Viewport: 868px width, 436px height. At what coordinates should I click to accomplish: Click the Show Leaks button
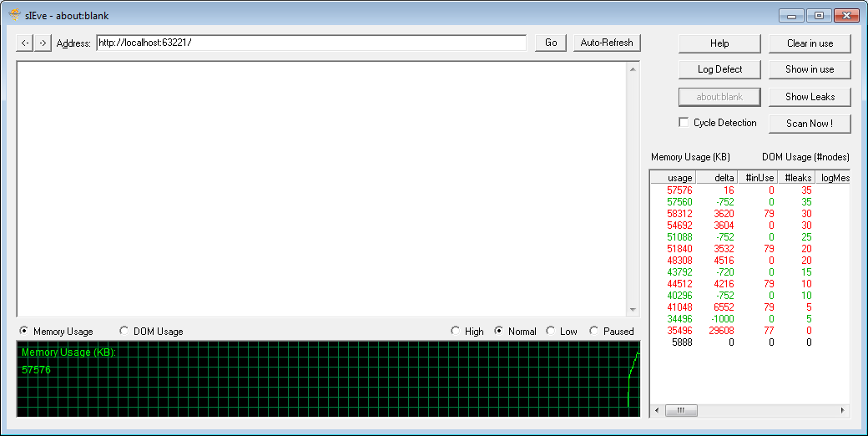pyautogui.click(x=810, y=96)
